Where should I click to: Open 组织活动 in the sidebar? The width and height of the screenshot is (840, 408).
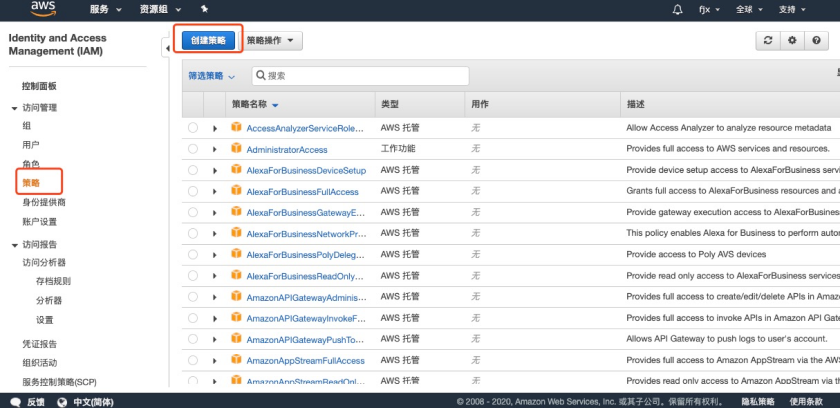click(39, 363)
